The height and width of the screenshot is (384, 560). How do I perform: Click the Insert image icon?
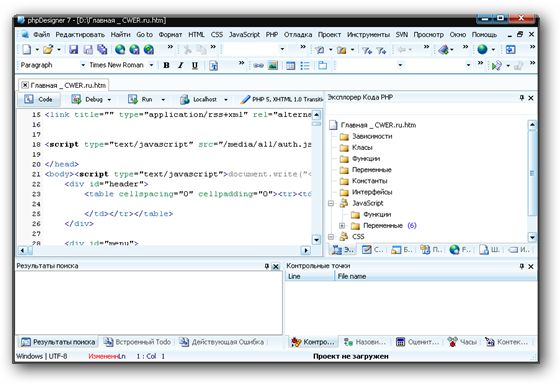click(x=273, y=65)
